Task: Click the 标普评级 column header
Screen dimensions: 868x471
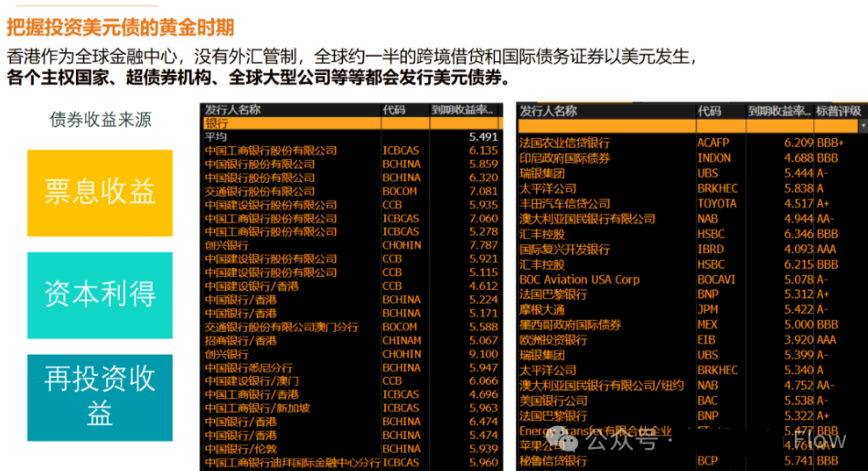Action: [840, 111]
